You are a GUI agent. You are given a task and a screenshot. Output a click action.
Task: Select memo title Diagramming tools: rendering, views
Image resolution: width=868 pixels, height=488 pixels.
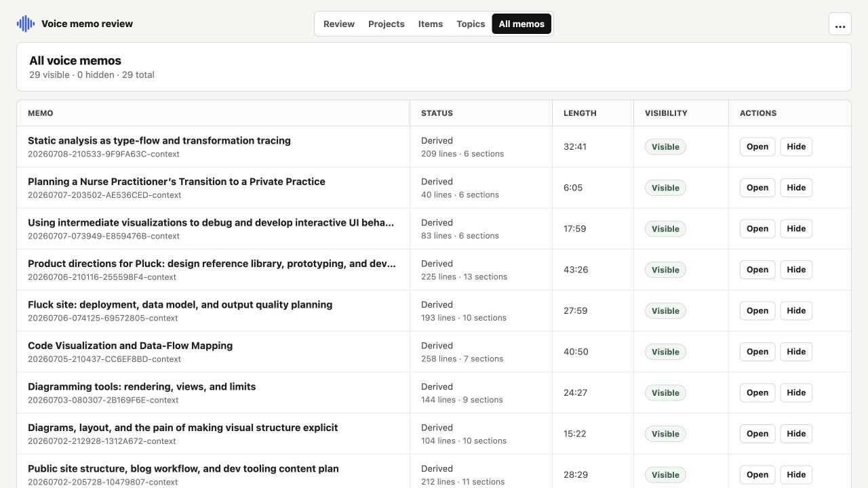coord(142,386)
